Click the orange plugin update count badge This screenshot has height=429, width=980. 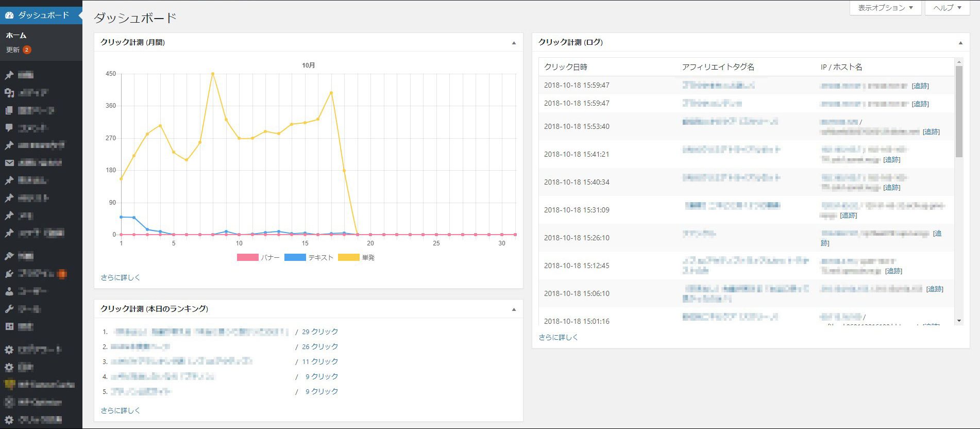point(62,274)
